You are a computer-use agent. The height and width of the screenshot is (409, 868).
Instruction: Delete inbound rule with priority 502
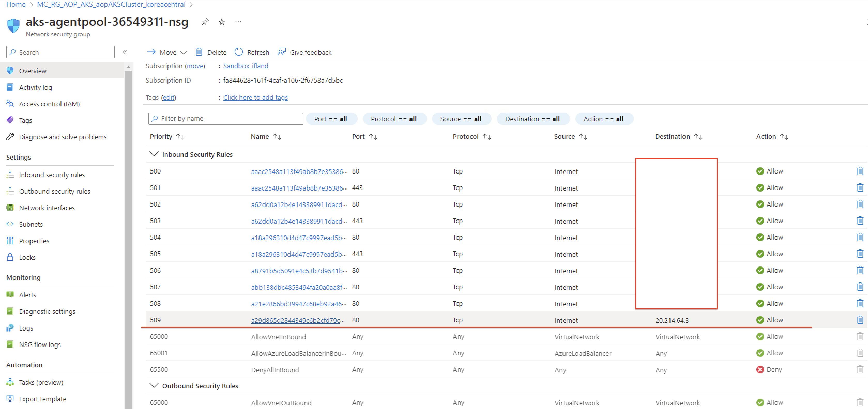click(x=860, y=204)
